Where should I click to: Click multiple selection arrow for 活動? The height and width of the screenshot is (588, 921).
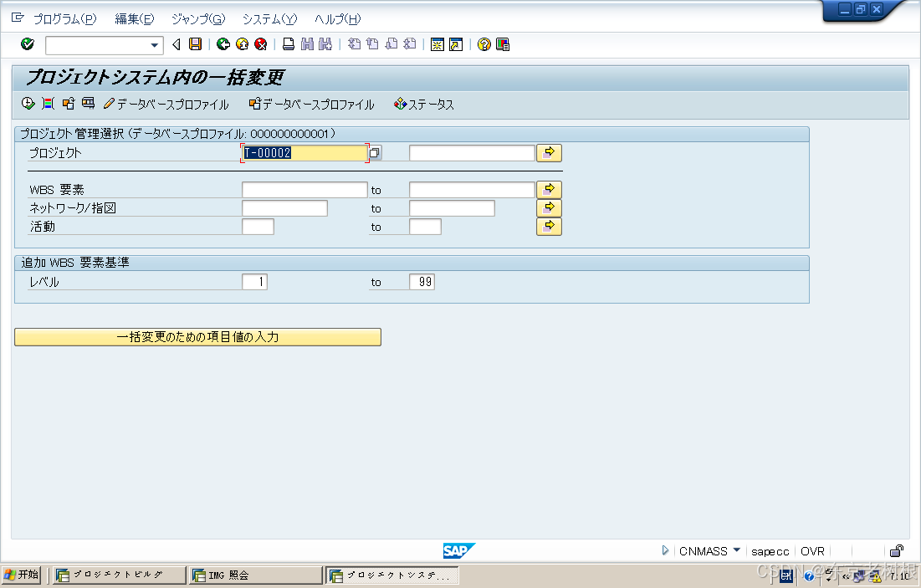click(550, 226)
